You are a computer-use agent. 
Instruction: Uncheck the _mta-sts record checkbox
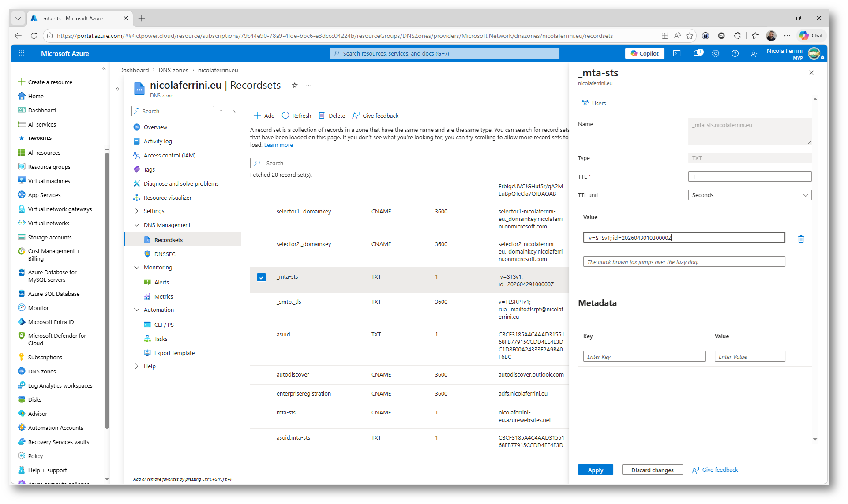tap(261, 277)
